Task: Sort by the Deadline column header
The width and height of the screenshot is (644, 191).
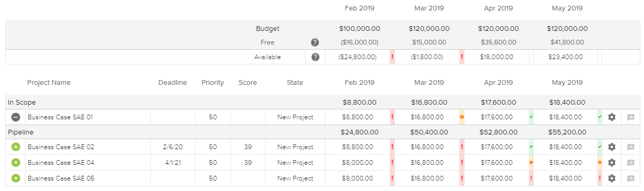Action: click(x=173, y=83)
